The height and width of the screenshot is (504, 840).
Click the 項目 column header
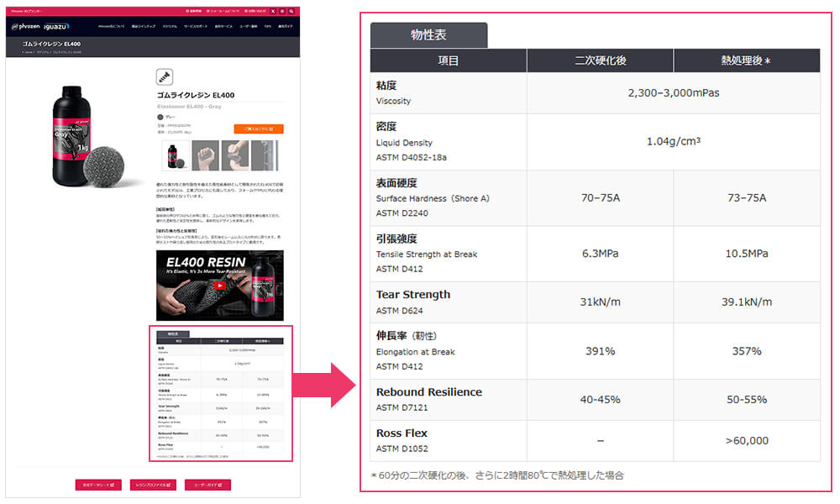click(449, 60)
